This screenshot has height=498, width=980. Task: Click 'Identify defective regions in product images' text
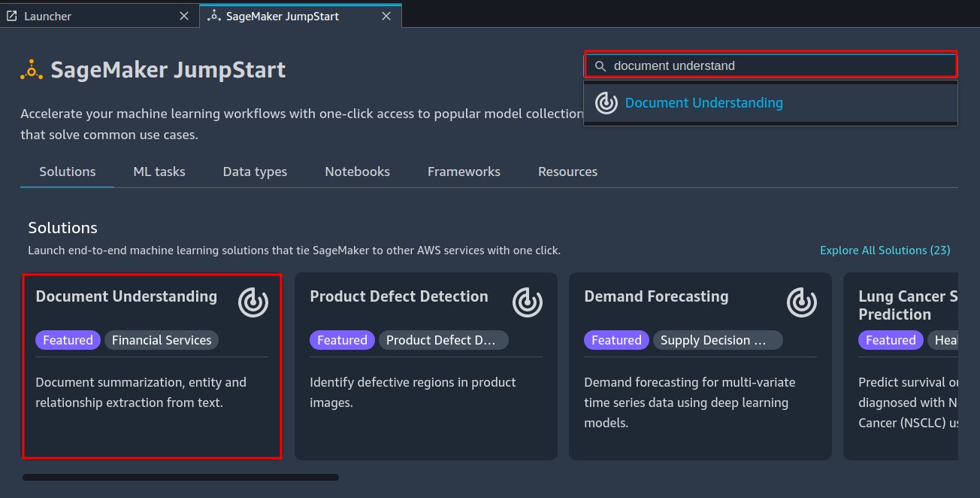[413, 393]
